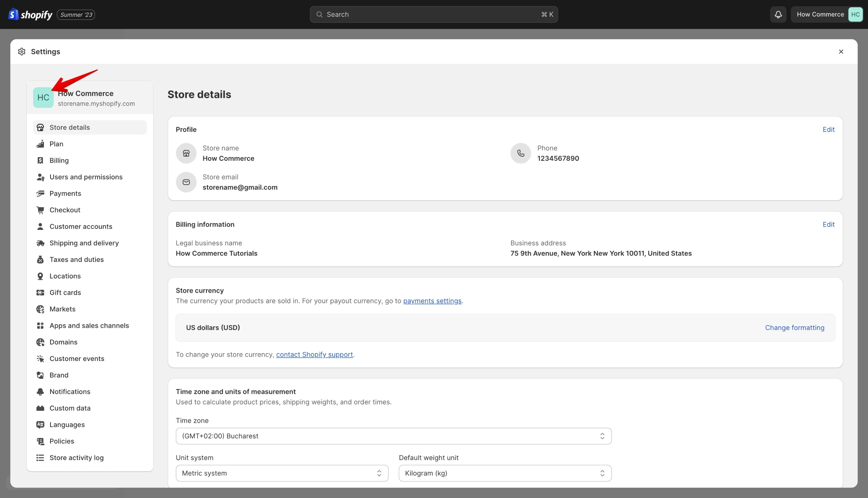Screen dimensions: 868x498
Task: Open the Time zone dropdown
Action: [x=394, y=436]
